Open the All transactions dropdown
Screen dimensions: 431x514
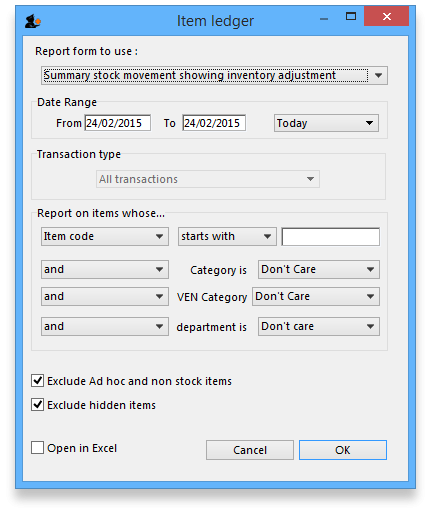pyautogui.click(x=208, y=179)
